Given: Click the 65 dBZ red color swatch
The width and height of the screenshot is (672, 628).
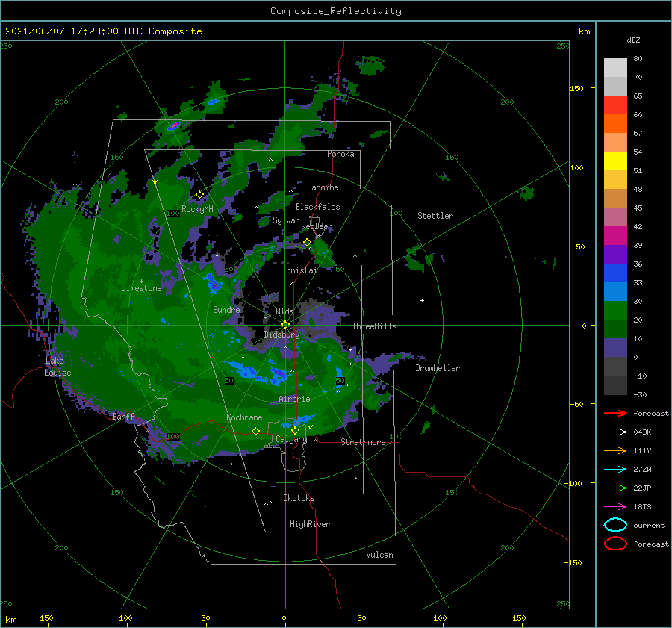Looking at the screenshot, I should (615, 105).
